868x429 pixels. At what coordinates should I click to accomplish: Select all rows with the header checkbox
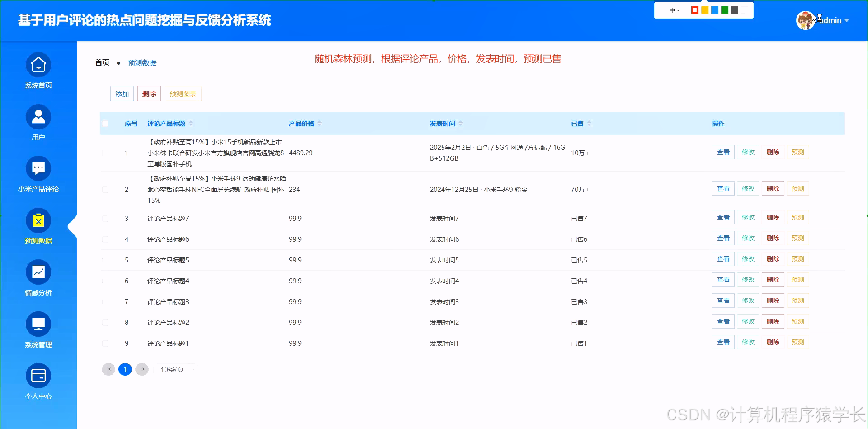click(105, 123)
